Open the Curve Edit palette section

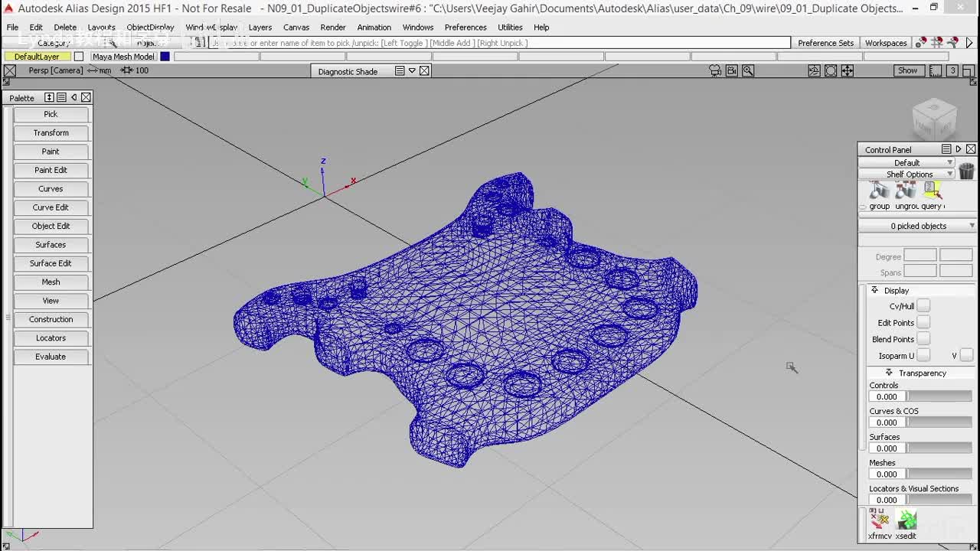point(51,207)
